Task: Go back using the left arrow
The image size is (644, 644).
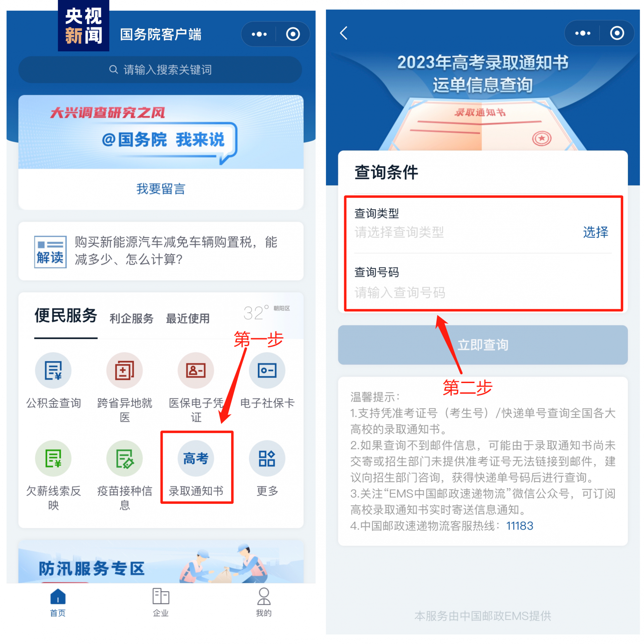Action: pos(343,33)
